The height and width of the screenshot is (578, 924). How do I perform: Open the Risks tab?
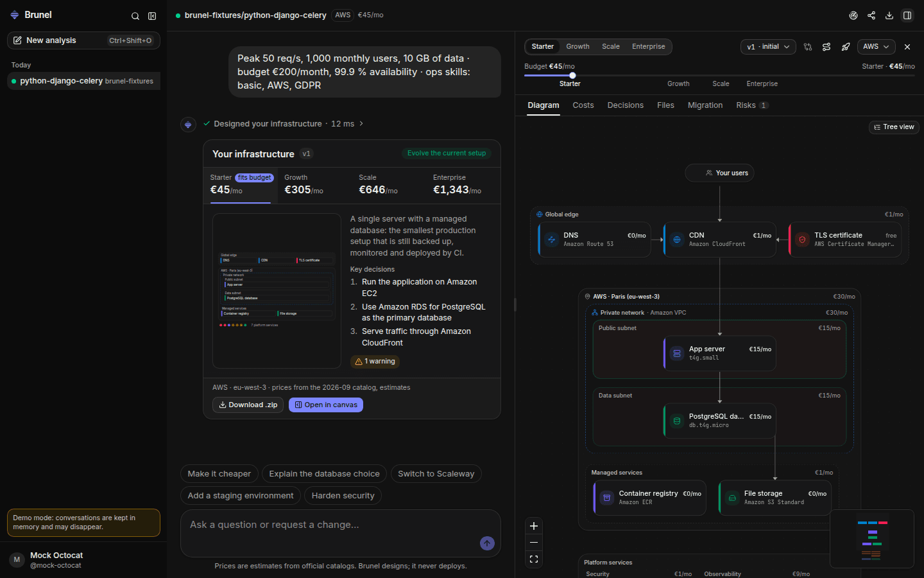click(752, 105)
